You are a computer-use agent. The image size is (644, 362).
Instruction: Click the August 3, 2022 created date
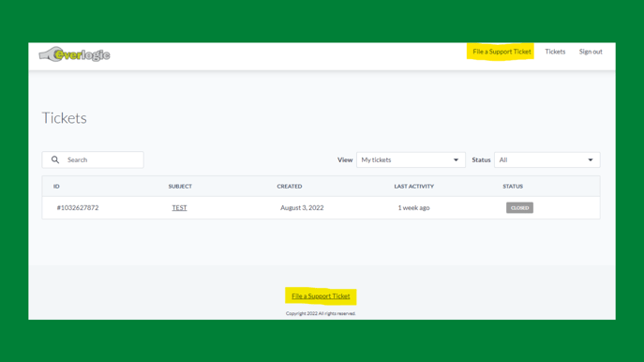[x=302, y=207]
